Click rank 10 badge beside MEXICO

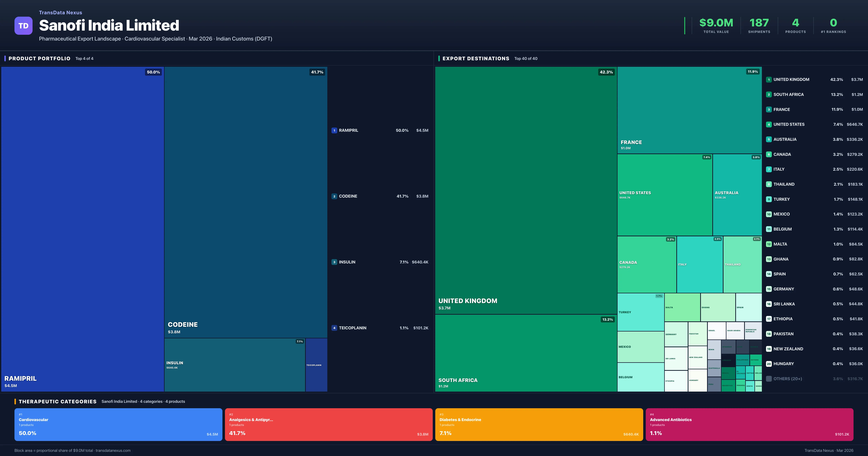click(769, 214)
